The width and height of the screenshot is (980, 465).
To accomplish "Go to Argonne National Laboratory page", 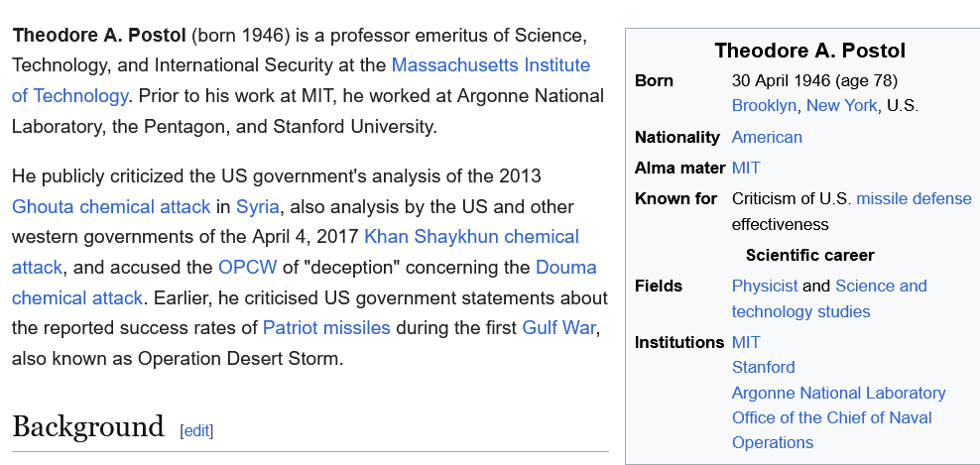I will [x=838, y=393].
